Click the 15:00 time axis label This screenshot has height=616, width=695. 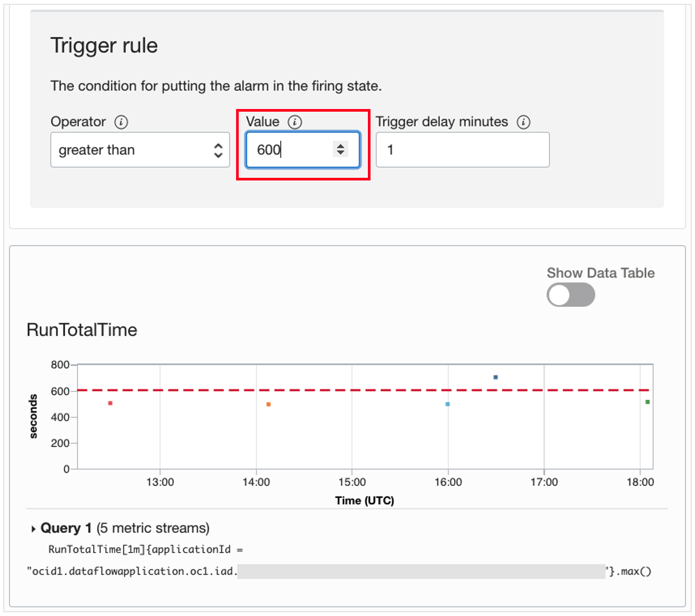tap(352, 482)
